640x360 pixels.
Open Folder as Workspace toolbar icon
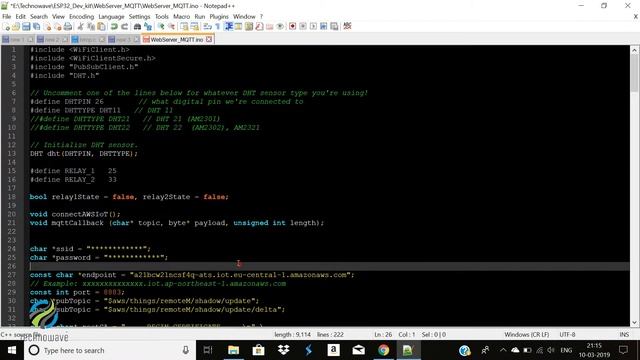(x=269, y=27)
